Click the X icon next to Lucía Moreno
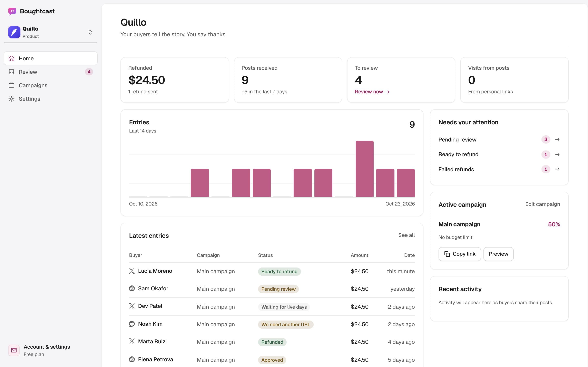This screenshot has width=588, height=367. pos(132,271)
